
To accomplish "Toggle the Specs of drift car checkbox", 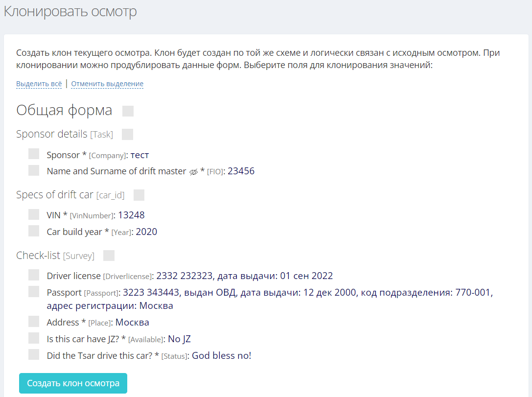I will (139, 195).
